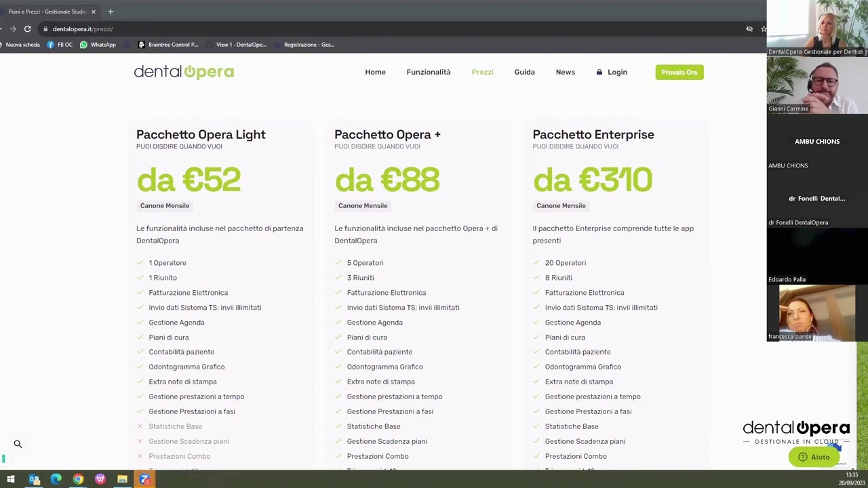Click Canone Mensile under Pacchetto Opera +
868x488 pixels.
363,205
